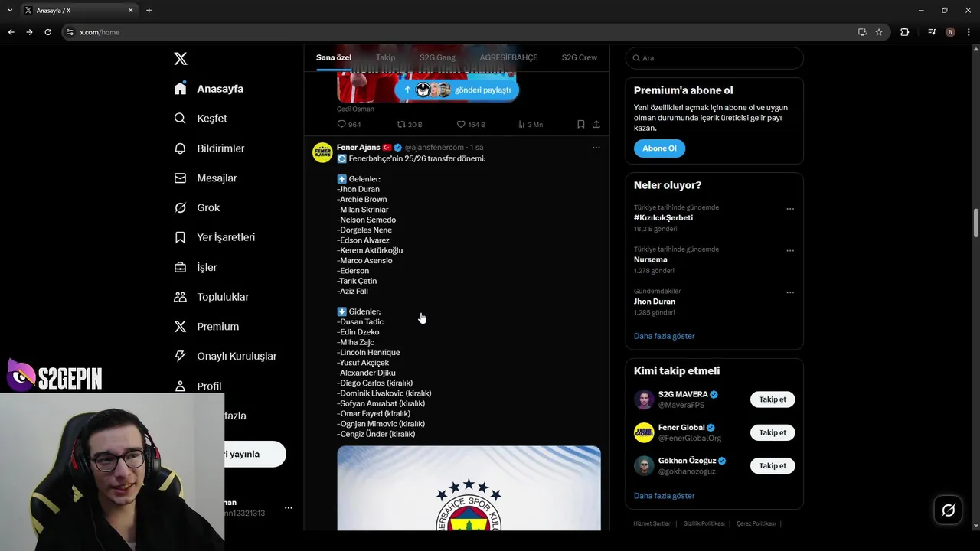The image size is (980, 551).
Task: Open more options for Jhon Duran trend
Action: 790,292
